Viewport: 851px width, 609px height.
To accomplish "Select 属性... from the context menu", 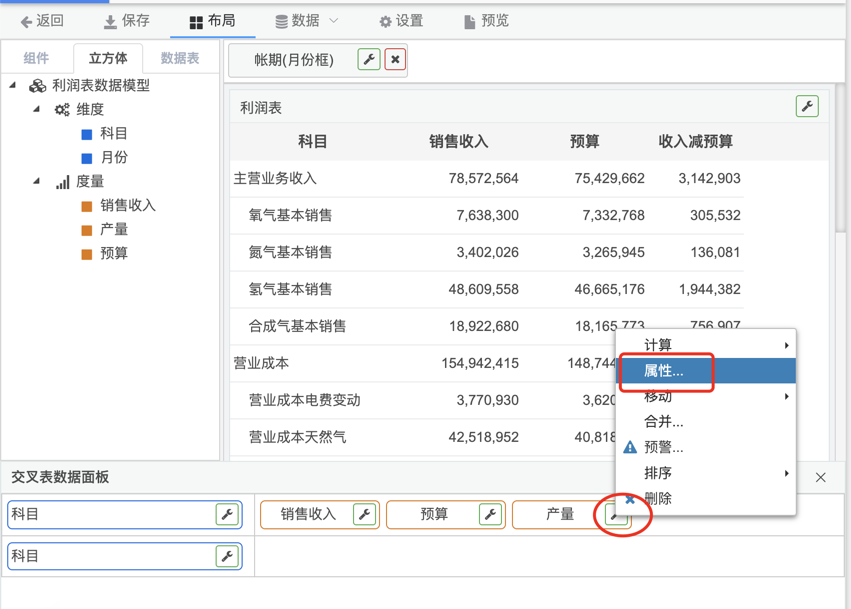I will click(x=664, y=371).
